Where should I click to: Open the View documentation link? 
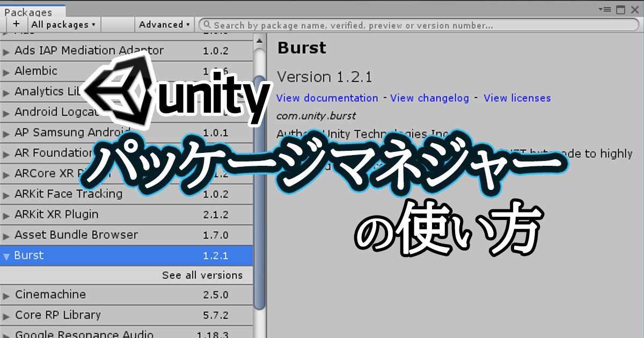(x=327, y=98)
